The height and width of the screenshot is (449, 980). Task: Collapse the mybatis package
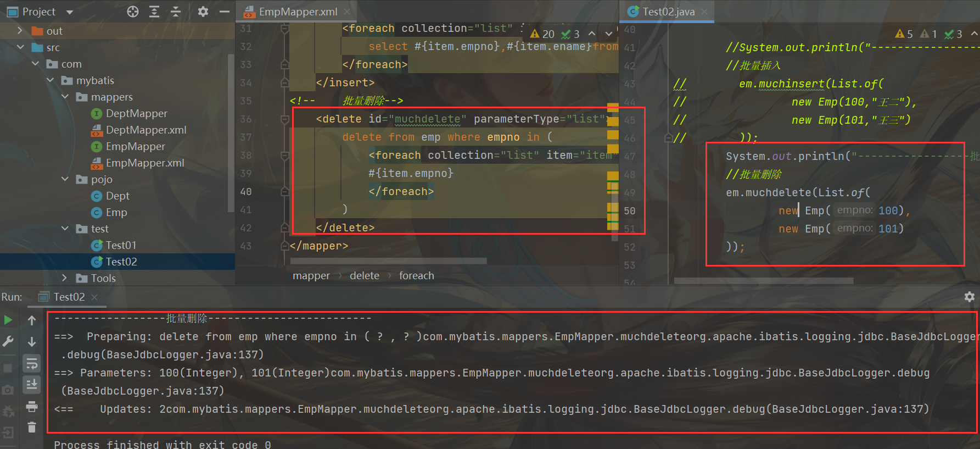pyautogui.click(x=50, y=80)
